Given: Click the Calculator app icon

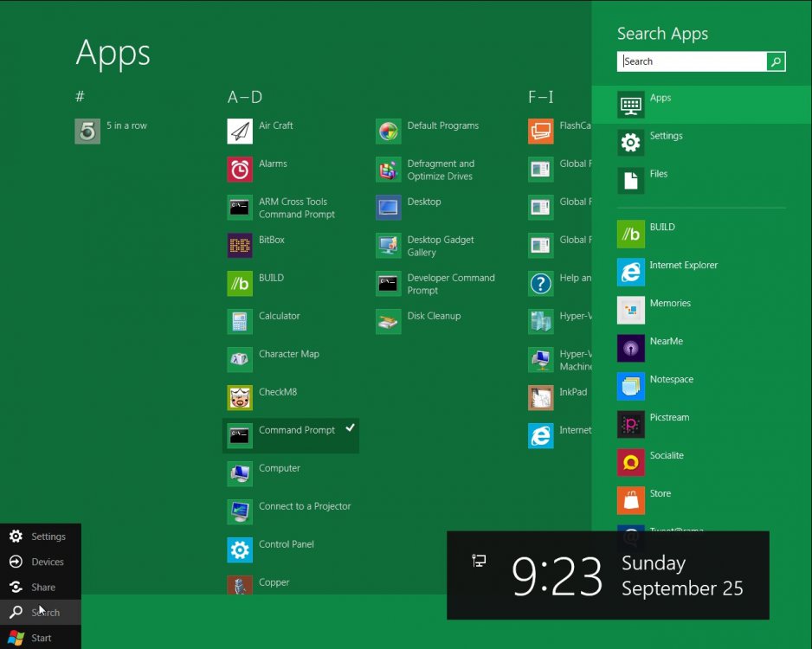Looking at the screenshot, I should click(x=240, y=322).
